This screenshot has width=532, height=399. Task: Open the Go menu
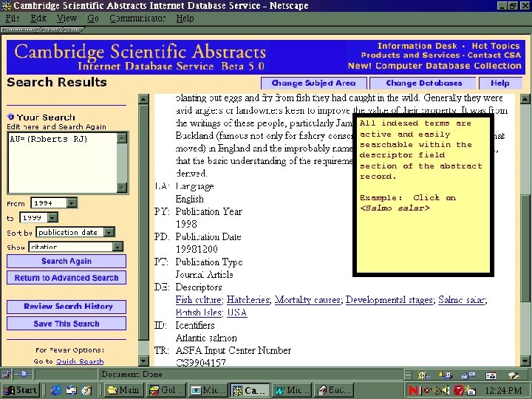pyautogui.click(x=93, y=18)
